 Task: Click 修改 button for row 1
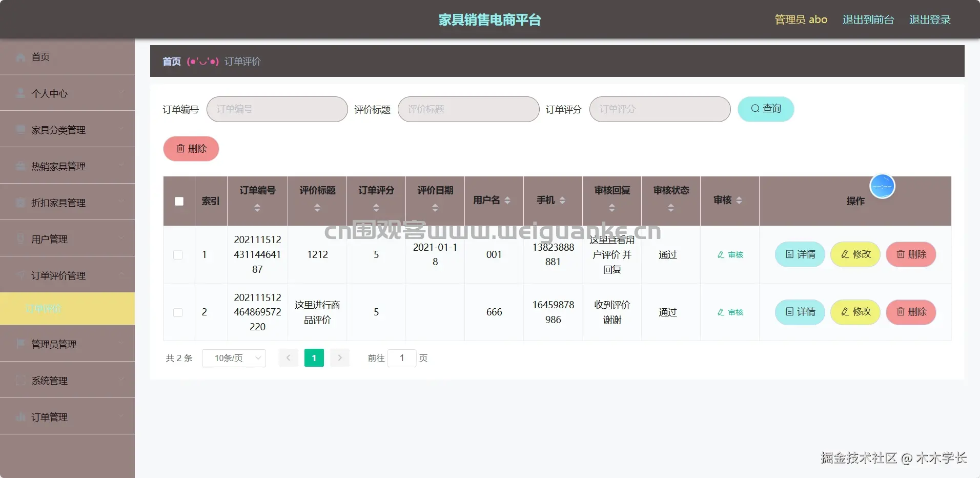coord(855,254)
